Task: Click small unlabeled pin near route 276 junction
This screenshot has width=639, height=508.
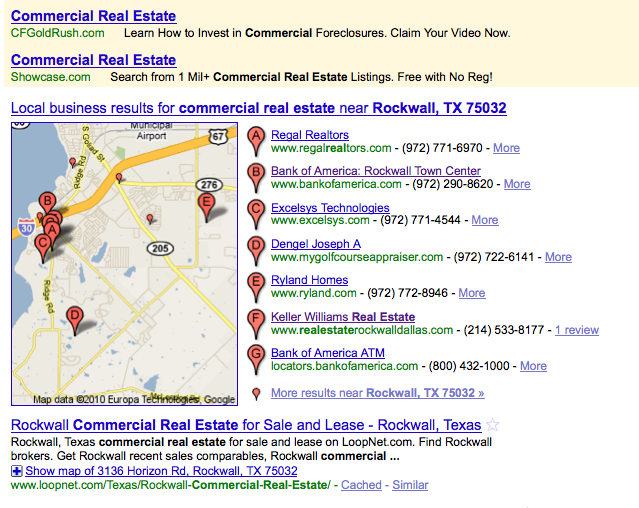Action: click(x=119, y=178)
